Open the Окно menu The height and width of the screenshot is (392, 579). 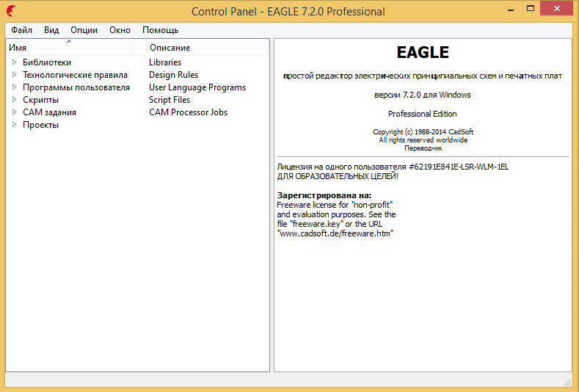click(120, 30)
